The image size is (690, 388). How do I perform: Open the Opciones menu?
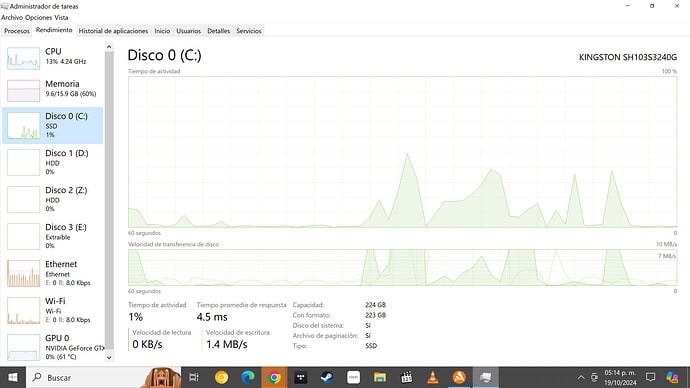(x=38, y=18)
